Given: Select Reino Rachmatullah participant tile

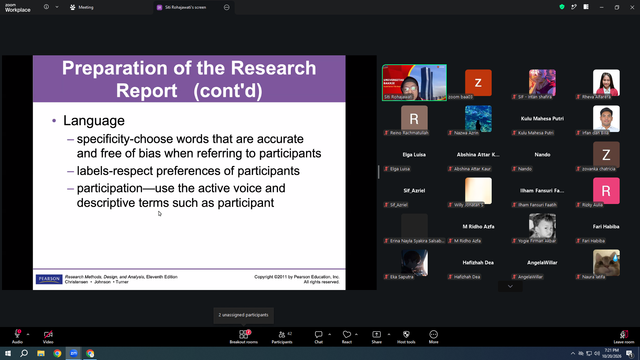Looking at the screenshot, I should [x=414, y=119].
